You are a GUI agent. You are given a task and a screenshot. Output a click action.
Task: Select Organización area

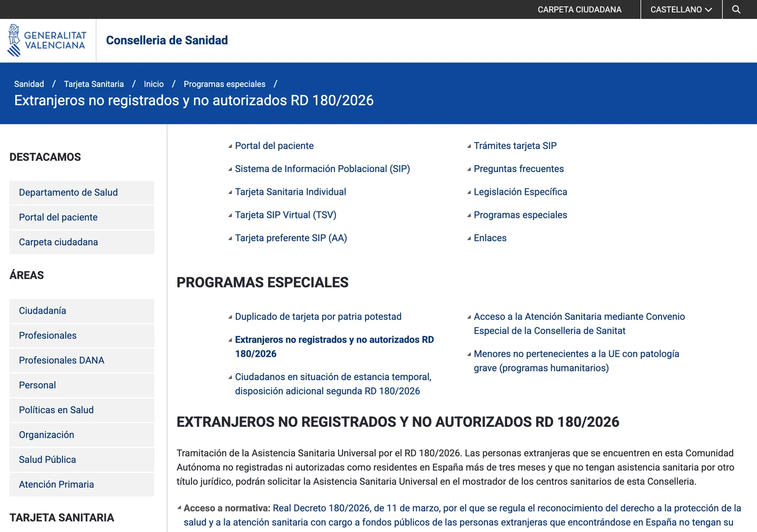click(x=82, y=435)
